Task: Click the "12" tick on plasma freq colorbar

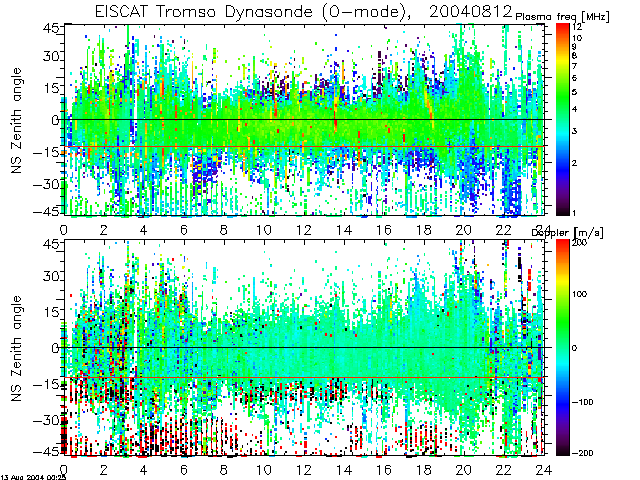Action: pos(577,27)
